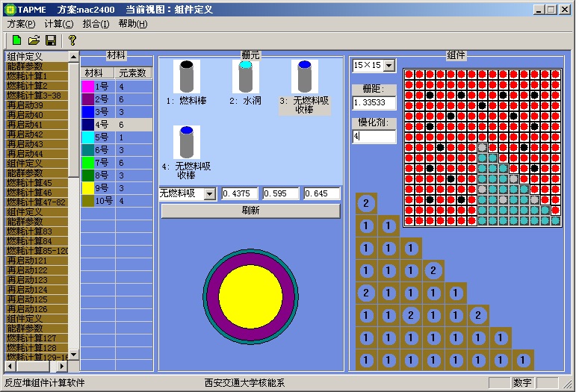The image size is (579, 392).
Task: Click the yellow 9号 material swatch
Action: (x=87, y=188)
